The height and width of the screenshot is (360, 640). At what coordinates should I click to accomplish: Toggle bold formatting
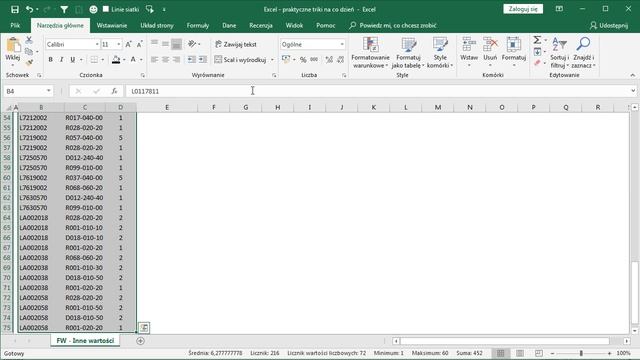pyautogui.click(x=50, y=60)
